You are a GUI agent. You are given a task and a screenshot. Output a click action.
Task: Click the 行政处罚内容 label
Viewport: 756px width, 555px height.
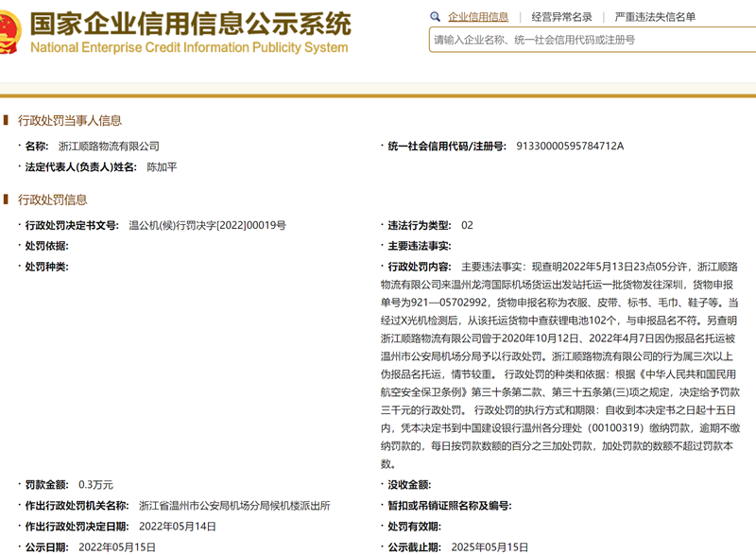(x=420, y=267)
